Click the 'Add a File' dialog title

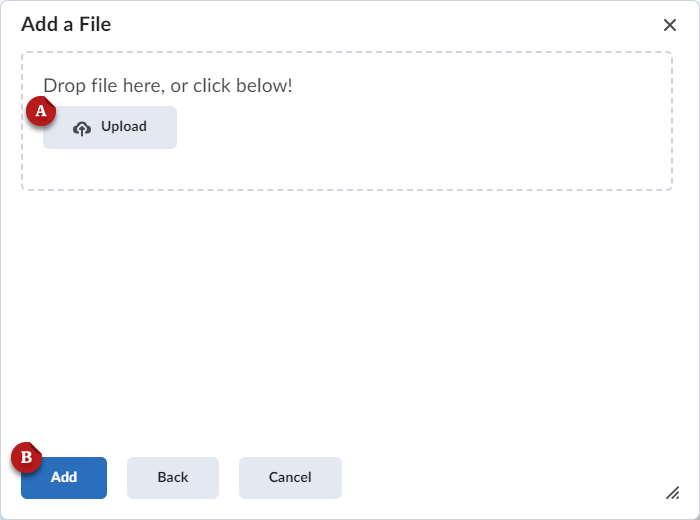pyautogui.click(x=66, y=25)
